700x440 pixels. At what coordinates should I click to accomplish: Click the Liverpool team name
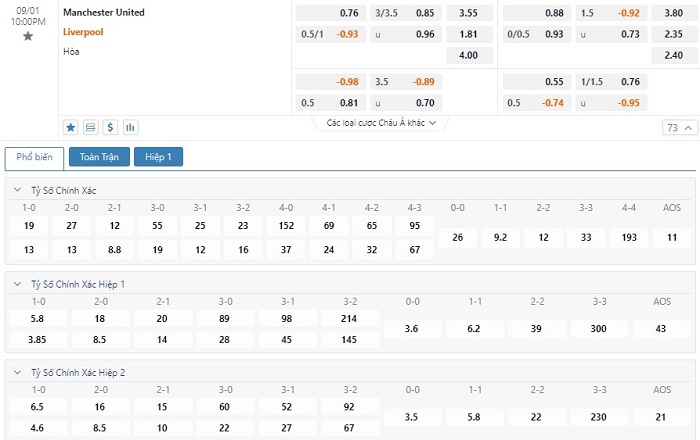(x=83, y=32)
